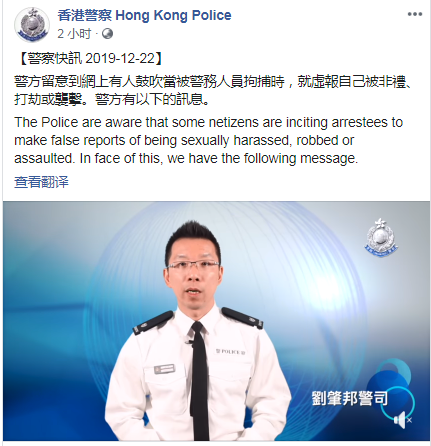Play the police officer video
The width and height of the screenshot is (431, 446).
pos(216,321)
